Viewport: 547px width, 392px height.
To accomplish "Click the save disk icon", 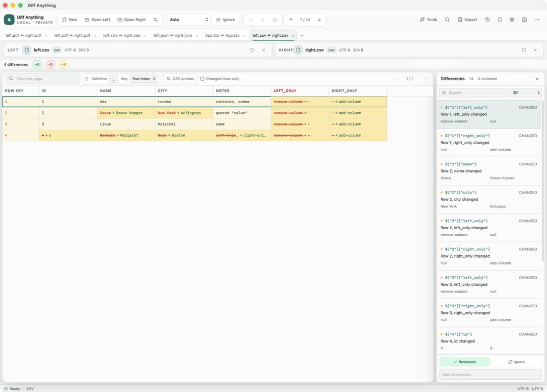I will (x=275, y=19).
